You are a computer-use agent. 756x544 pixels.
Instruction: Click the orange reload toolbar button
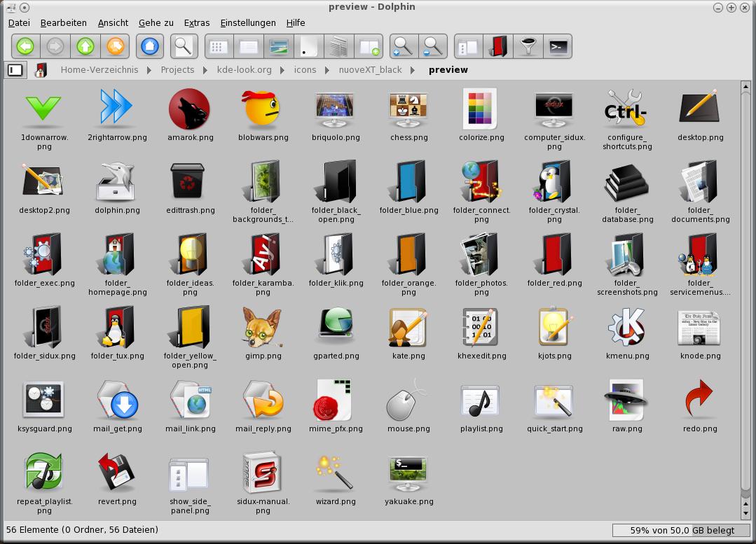point(115,46)
